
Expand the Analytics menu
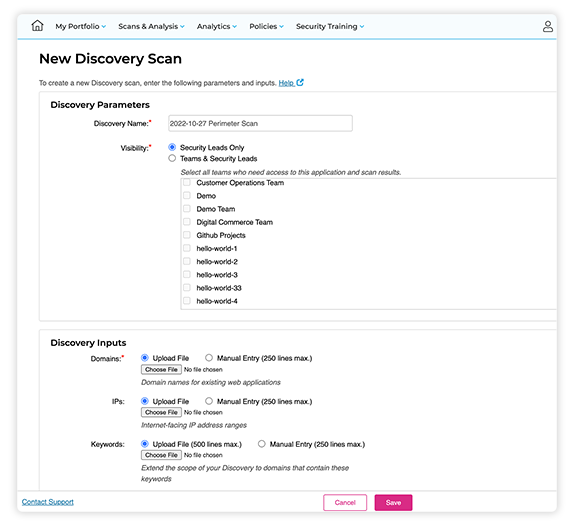[217, 26]
